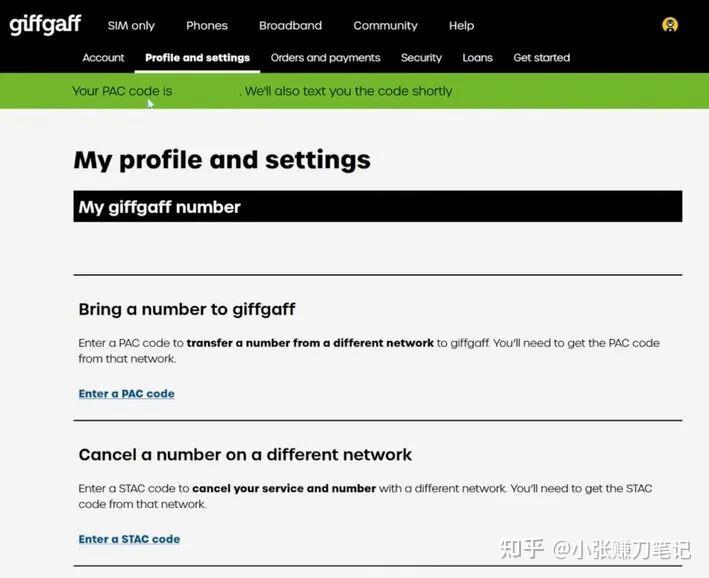Go to the Get started tab
The image size is (709, 578).
(542, 58)
